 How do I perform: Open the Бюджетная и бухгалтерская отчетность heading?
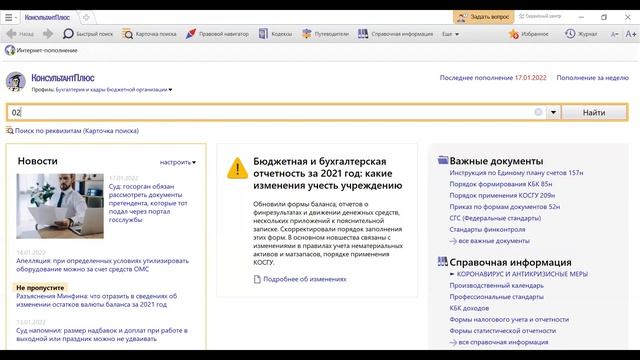(x=327, y=173)
